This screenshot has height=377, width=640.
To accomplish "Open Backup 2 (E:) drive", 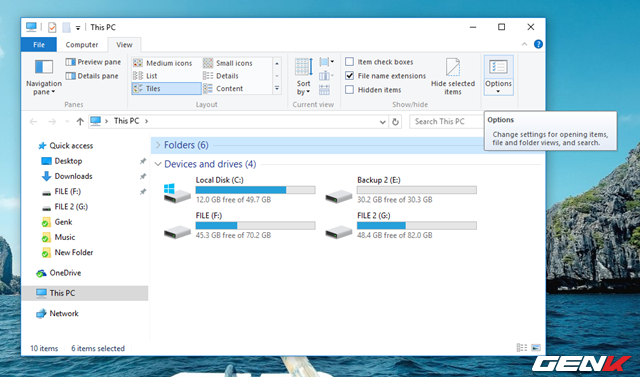I will pyautogui.click(x=401, y=190).
